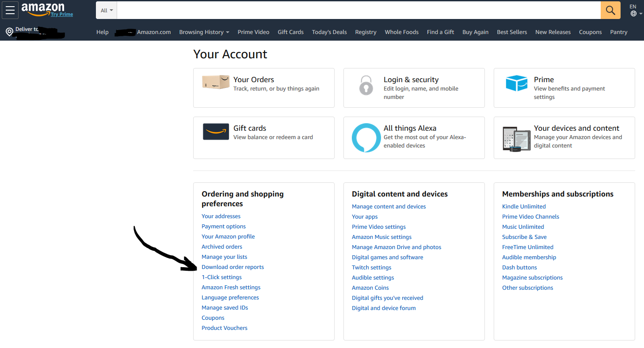The height and width of the screenshot is (348, 644).
Task: Open the Download order reports link
Action: coord(232,267)
